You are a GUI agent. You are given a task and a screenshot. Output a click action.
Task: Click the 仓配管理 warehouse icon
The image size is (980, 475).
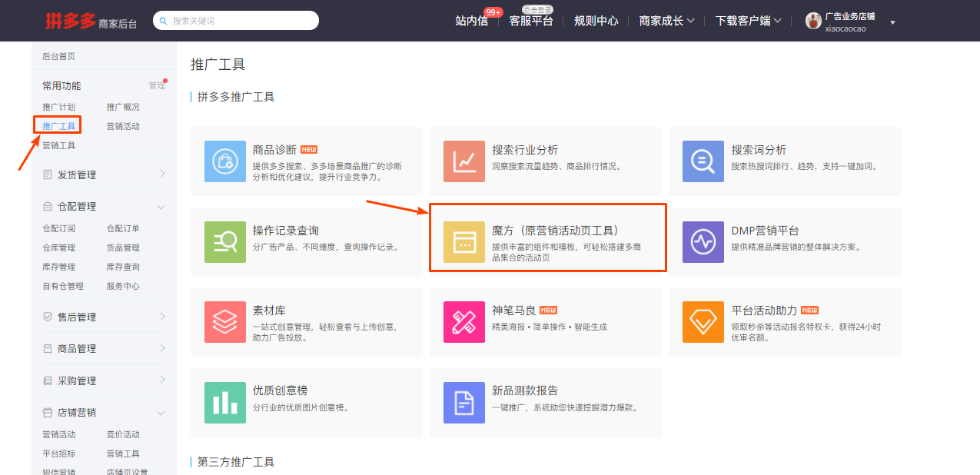[48, 207]
